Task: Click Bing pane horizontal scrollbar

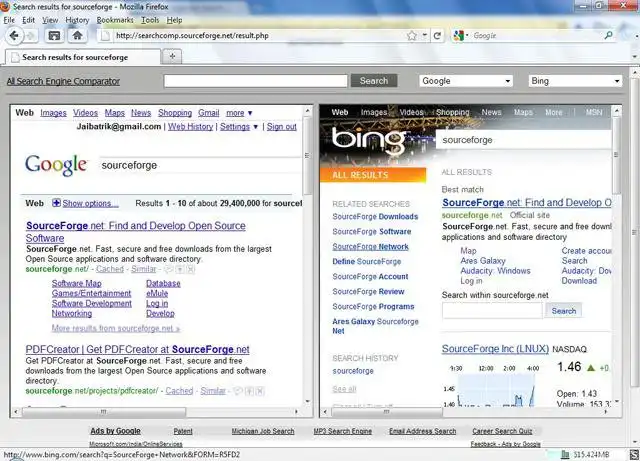Action: click(x=386, y=412)
